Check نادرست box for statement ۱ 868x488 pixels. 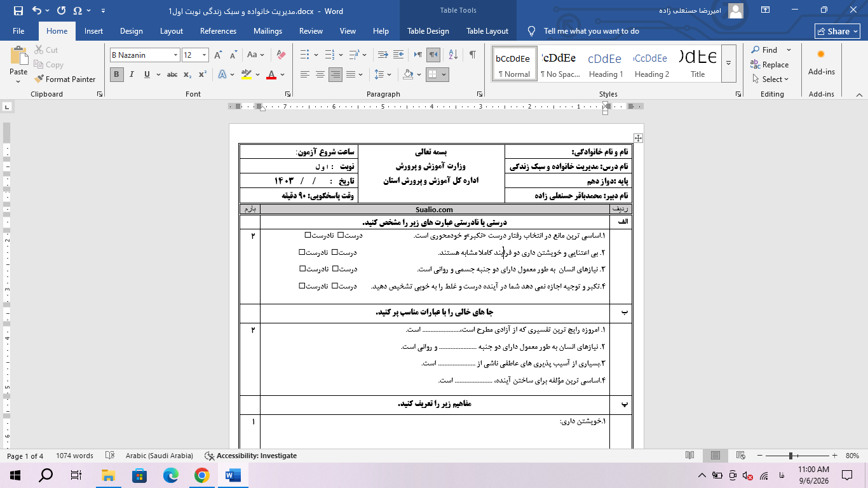pyautogui.click(x=308, y=235)
